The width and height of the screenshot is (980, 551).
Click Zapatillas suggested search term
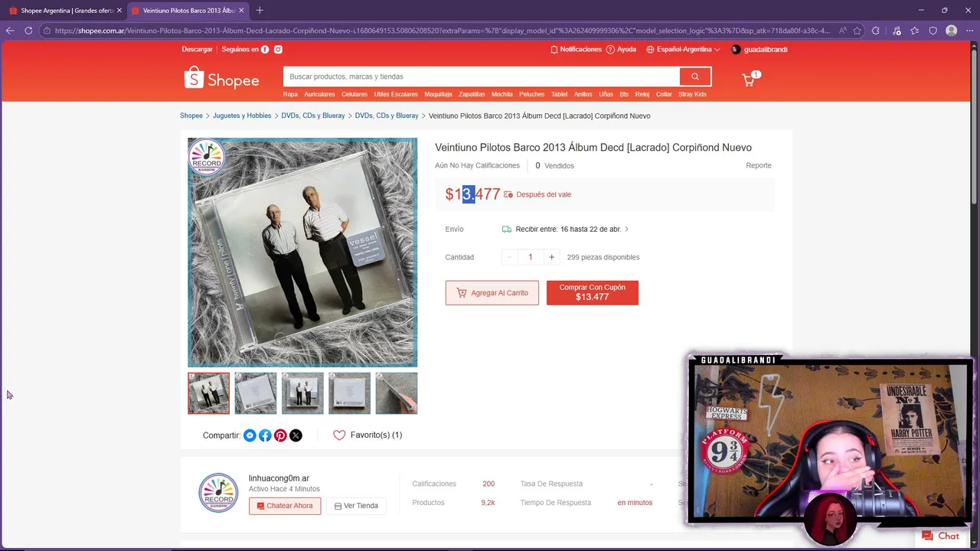(x=472, y=94)
